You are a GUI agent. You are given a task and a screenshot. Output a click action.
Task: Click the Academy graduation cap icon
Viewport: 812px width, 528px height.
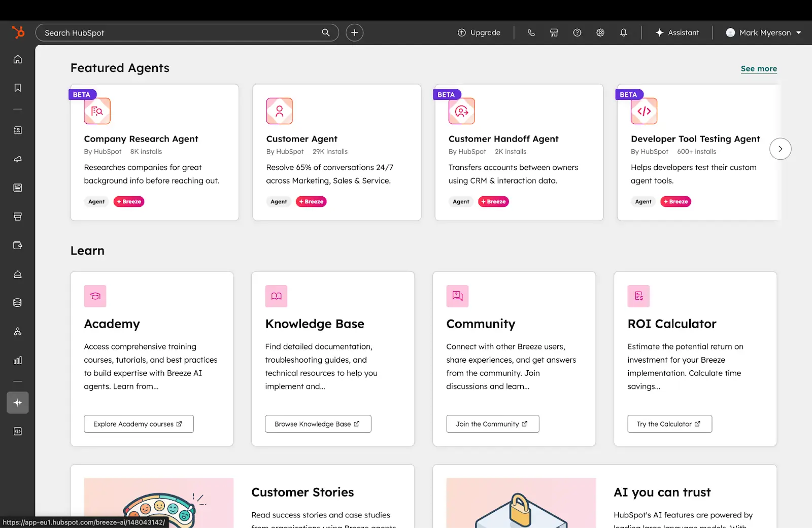coord(95,296)
